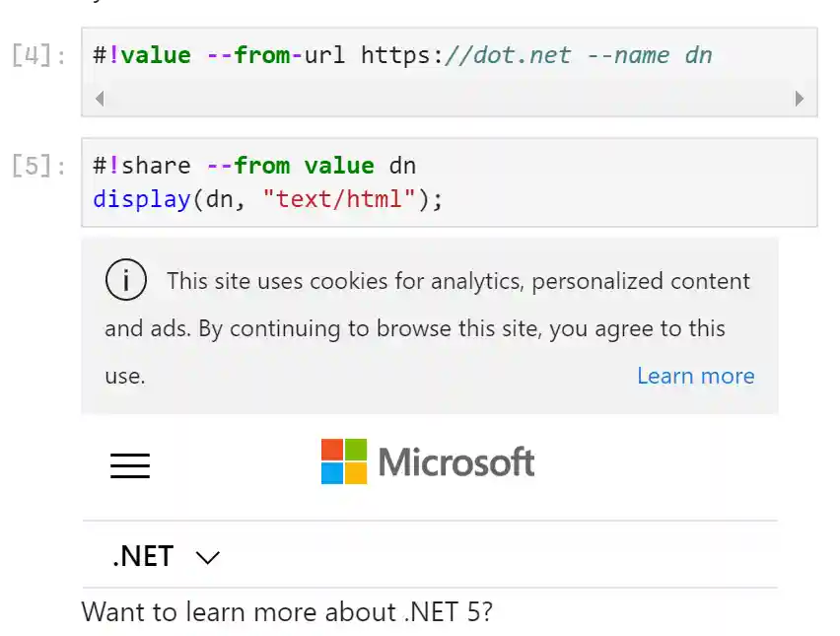This screenshot has width=840, height=636.
Task: Select the .NET menu label
Action: point(143,556)
